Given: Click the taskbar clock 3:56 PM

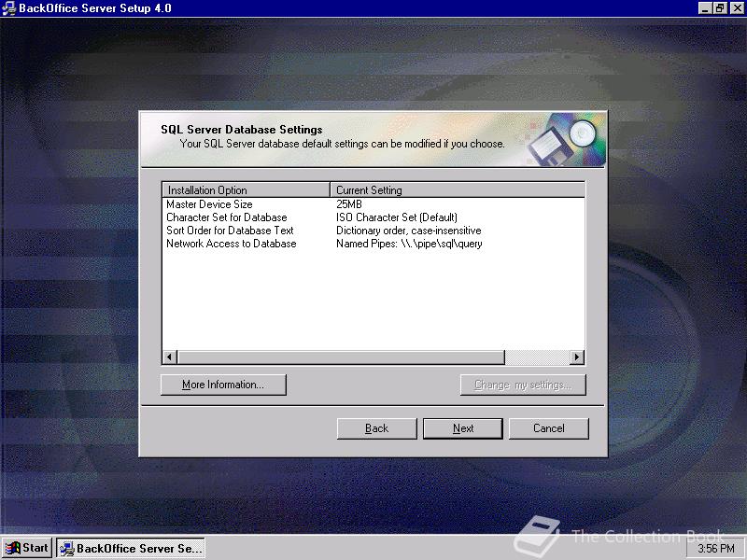Looking at the screenshot, I should 716,549.
